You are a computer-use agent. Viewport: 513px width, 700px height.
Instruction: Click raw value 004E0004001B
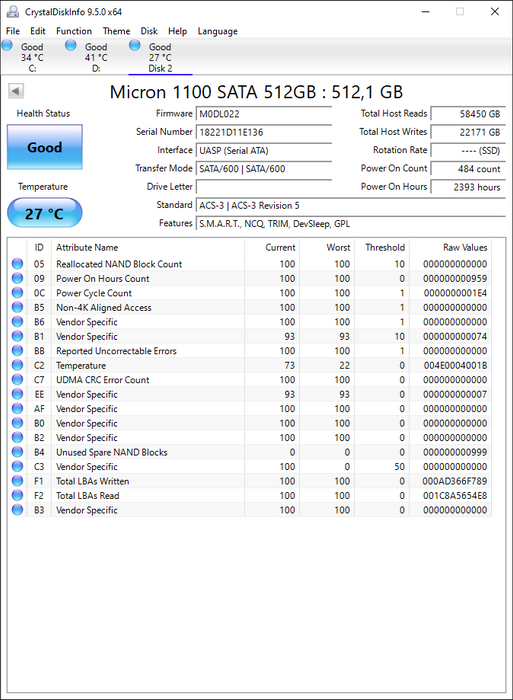tap(455, 365)
